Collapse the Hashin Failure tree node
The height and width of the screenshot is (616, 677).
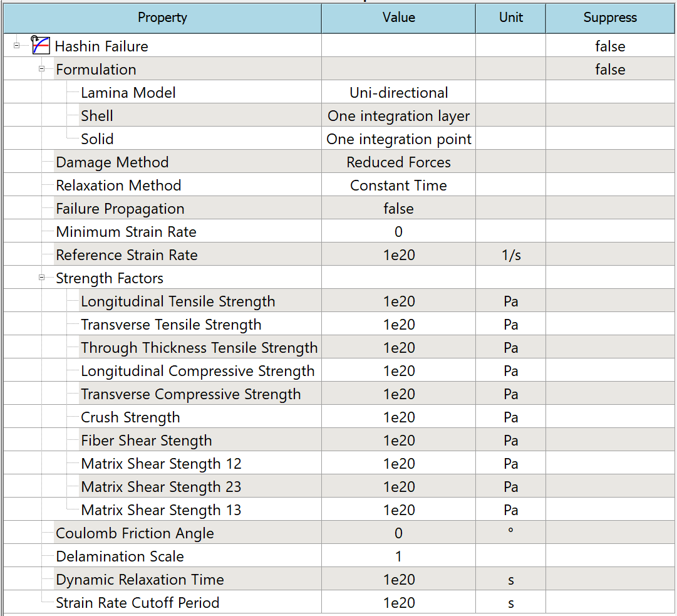pyautogui.click(x=16, y=46)
